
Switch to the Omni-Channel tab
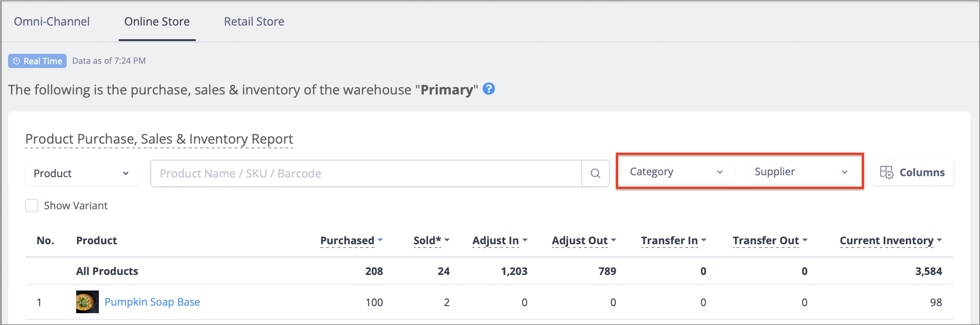click(x=52, y=21)
